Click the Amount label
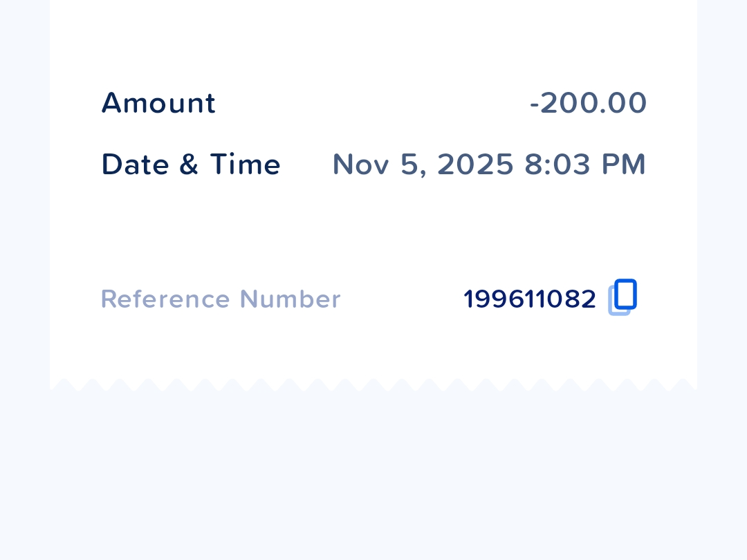Viewport: 747px width, 560px height. (158, 103)
